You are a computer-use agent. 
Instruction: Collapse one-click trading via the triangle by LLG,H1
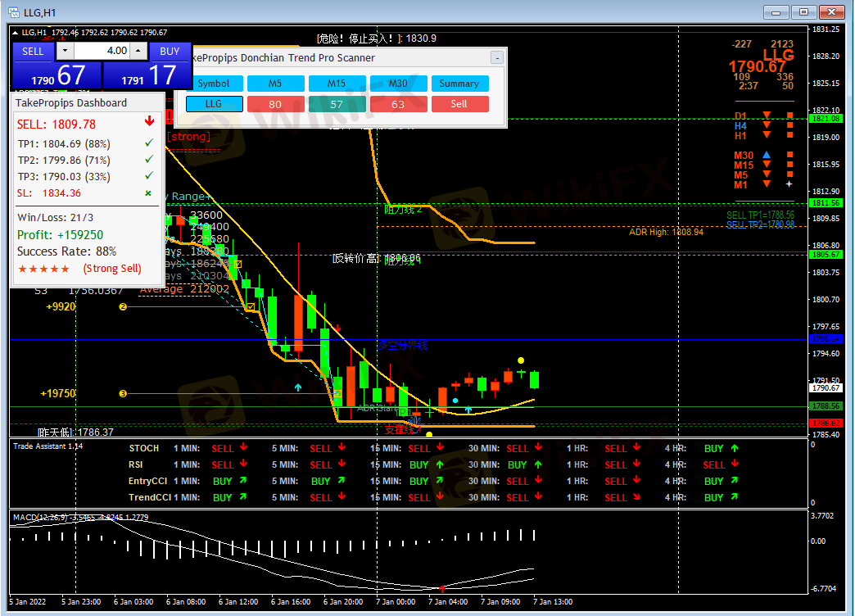pos(15,33)
